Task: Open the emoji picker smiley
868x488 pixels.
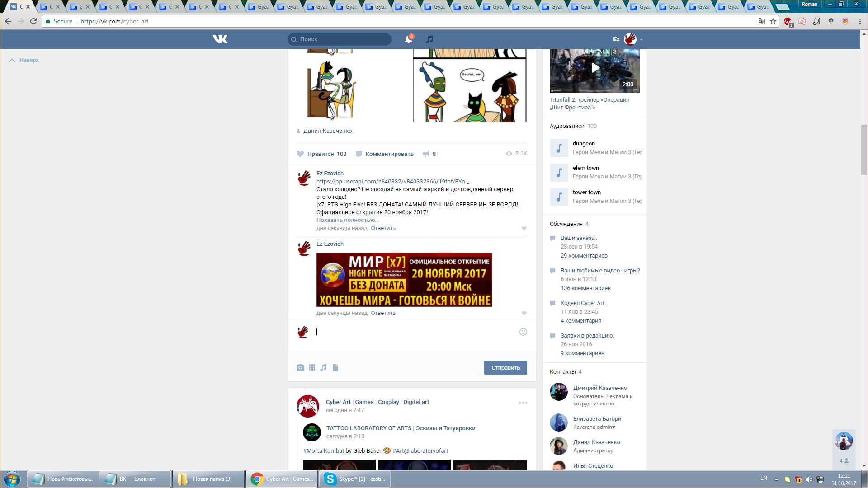Action: pyautogui.click(x=523, y=332)
